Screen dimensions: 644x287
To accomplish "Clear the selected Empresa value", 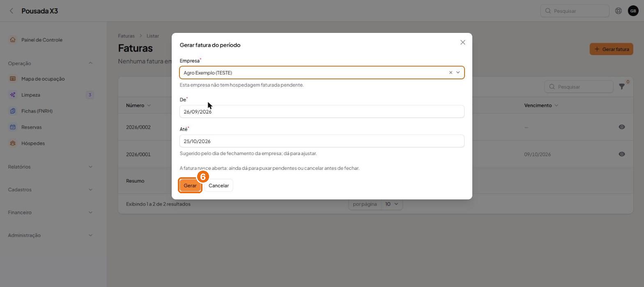I will (x=451, y=73).
